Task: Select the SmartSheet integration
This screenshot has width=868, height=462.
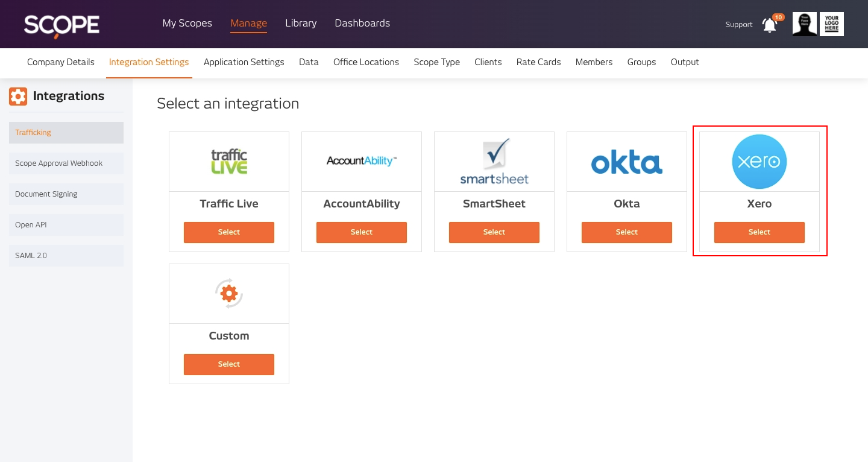Action: pos(494,232)
